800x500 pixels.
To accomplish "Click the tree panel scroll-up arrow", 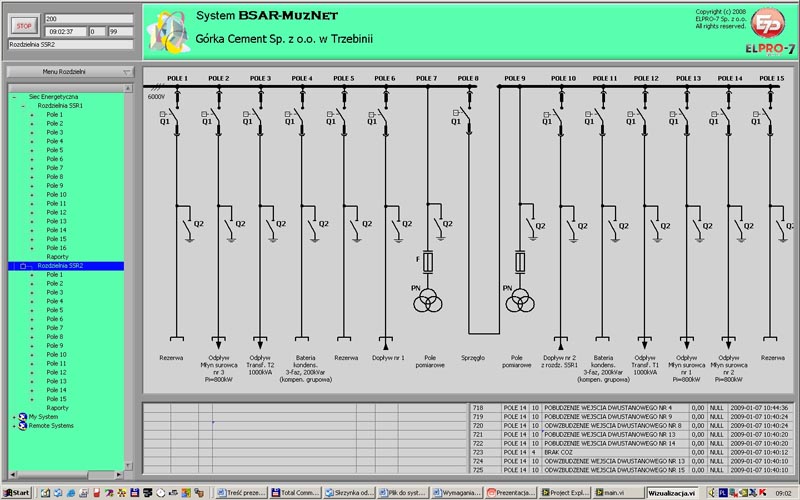I will pos(128,88).
